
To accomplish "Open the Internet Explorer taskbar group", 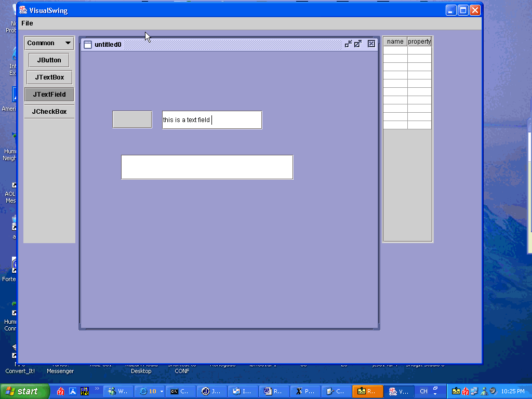I will coord(150,391).
